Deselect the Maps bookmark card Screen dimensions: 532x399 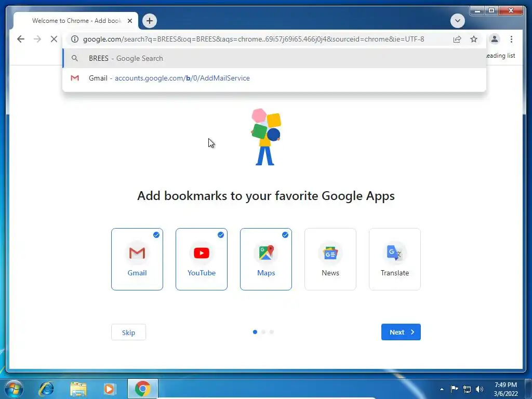click(x=266, y=259)
